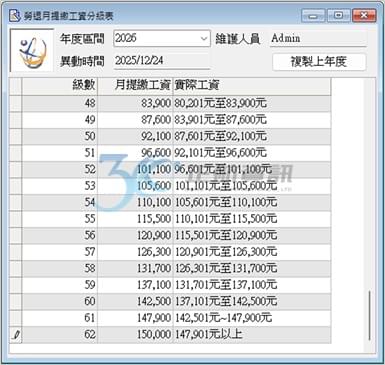Image resolution: width=385 pixels, height=365 pixels.
Task: Click the range cell 83,901元至87,600元
Action: (x=252, y=120)
